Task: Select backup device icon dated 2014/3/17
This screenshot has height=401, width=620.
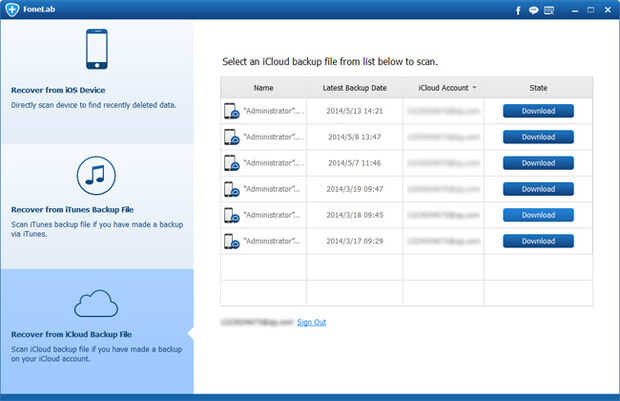Action: 232,241
